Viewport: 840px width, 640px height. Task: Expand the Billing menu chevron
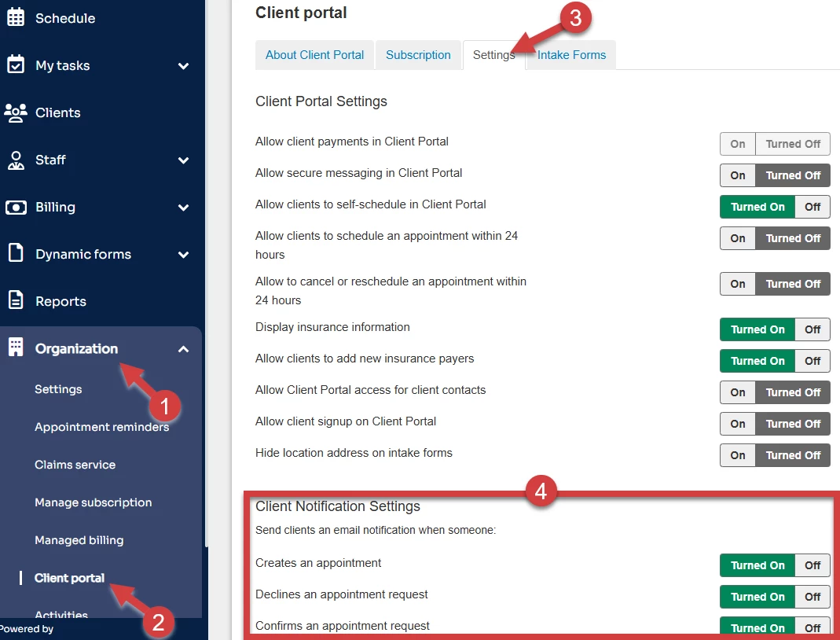(183, 208)
